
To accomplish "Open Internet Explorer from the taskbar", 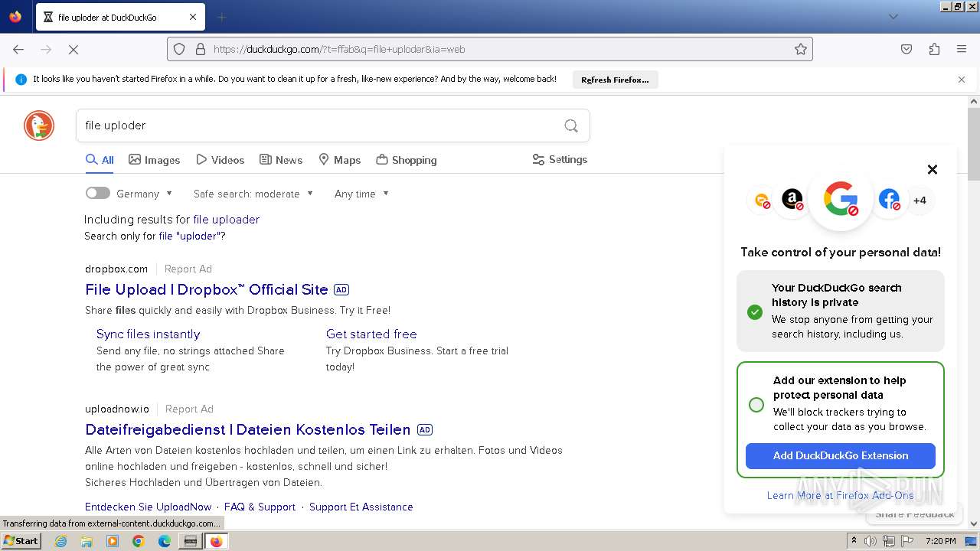I will 60,541.
